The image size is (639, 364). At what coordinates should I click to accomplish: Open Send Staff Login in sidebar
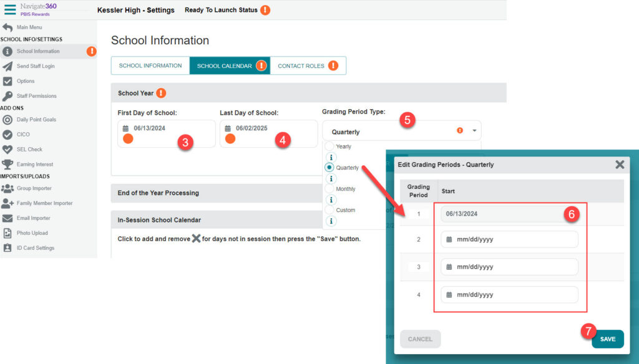click(x=36, y=66)
